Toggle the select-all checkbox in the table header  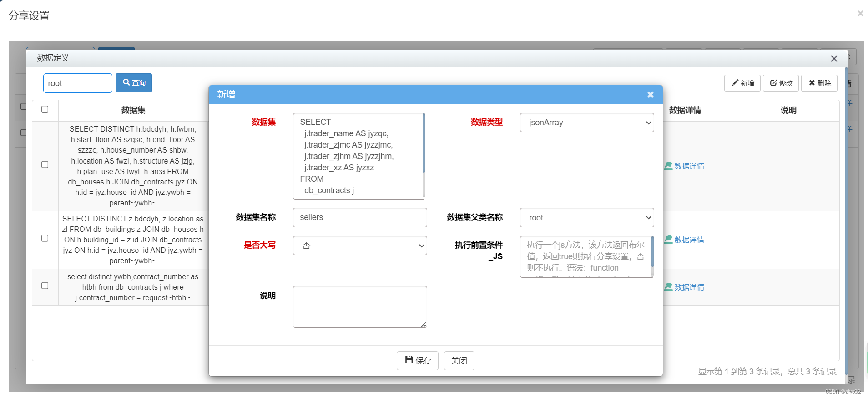click(x=45, y=109)
